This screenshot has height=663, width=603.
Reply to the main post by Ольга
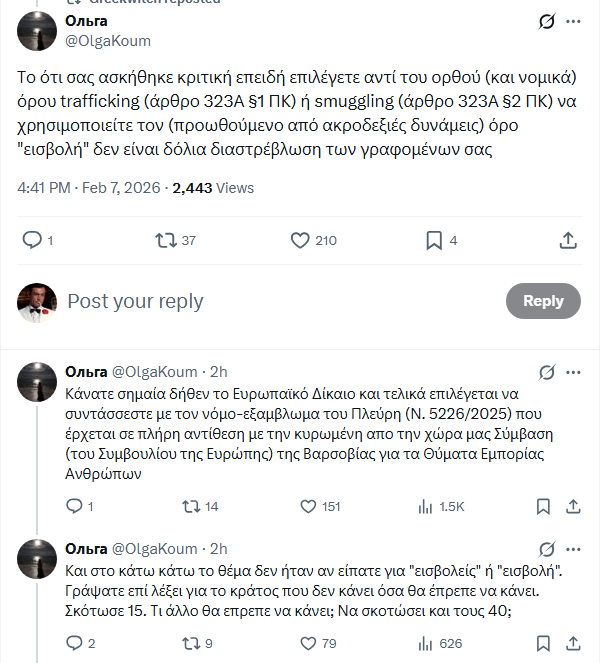[32, 240]
